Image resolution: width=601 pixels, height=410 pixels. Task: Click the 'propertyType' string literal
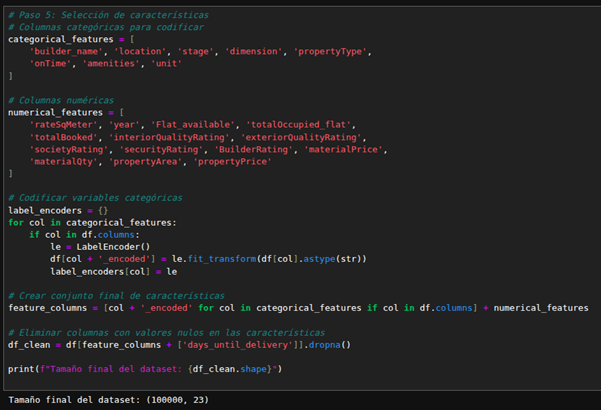(330, 51)
